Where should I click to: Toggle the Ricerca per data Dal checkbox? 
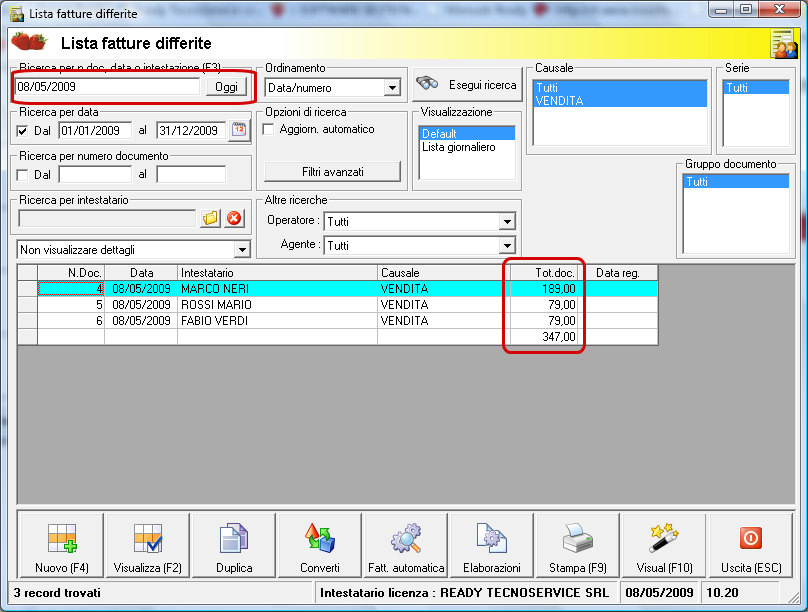point(22,131)
